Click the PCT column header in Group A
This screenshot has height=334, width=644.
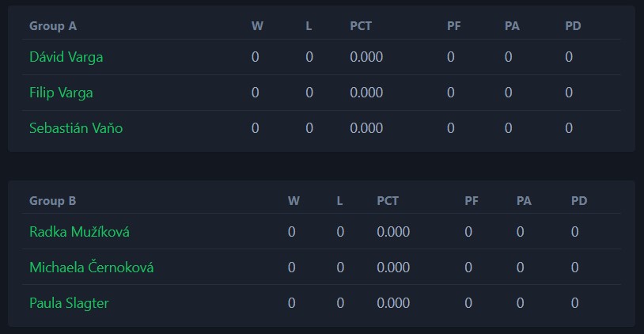[361, 26]
